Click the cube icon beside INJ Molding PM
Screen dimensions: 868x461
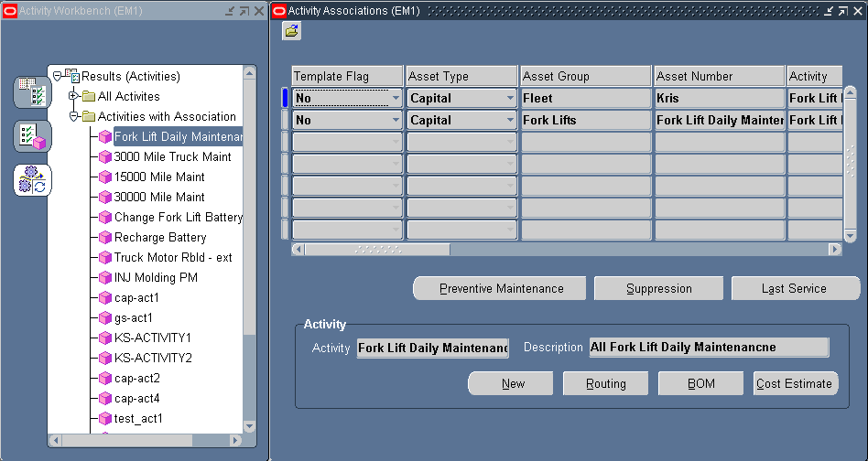tap(104, 277)
